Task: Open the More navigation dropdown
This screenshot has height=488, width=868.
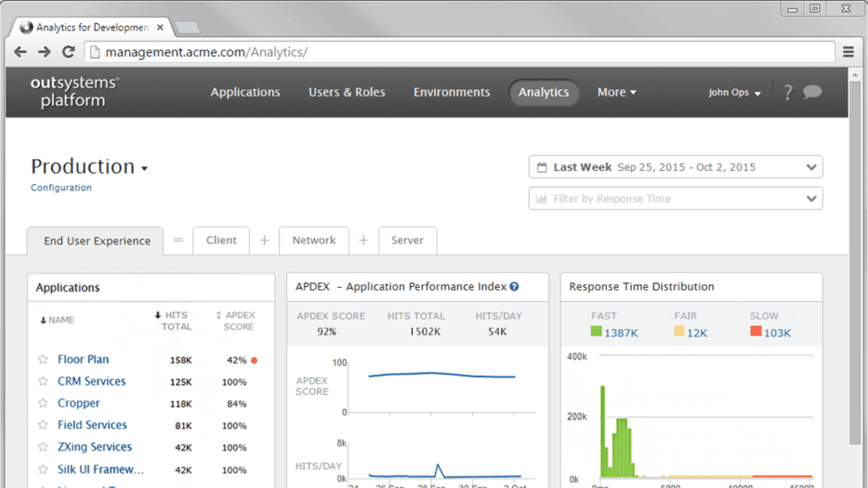Action: click(x=617, y=92)
